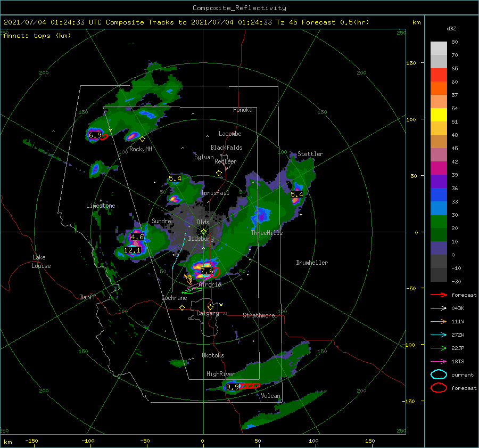Click the 51 dBZ yellow color swatch
This screenshot has width=479, height=448.
[439, 115]
